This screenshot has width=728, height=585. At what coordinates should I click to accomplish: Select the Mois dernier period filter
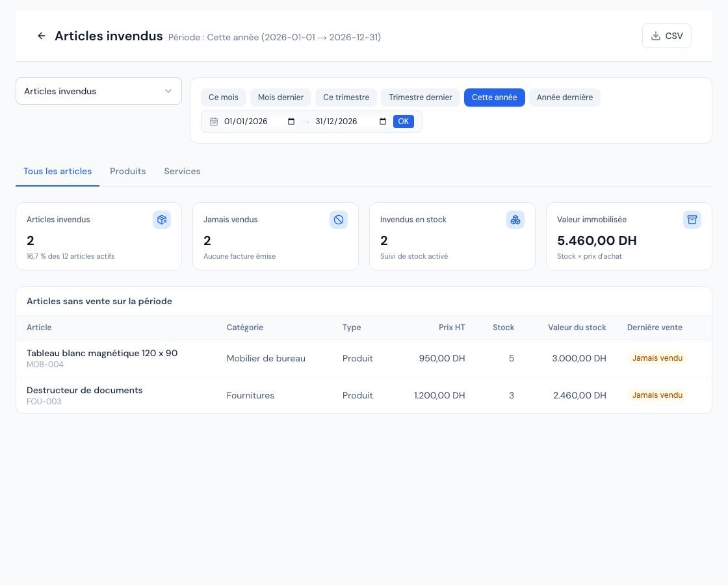click(280, 97)
